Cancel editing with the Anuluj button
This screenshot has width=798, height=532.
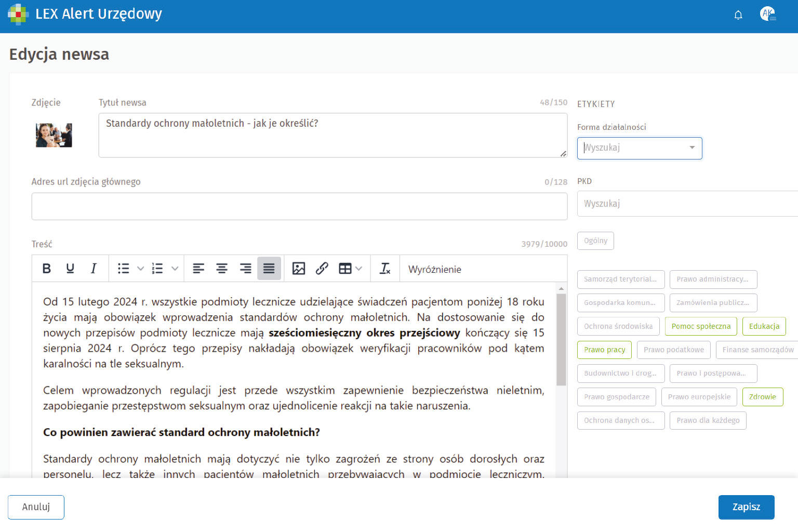tap(36, 507)
